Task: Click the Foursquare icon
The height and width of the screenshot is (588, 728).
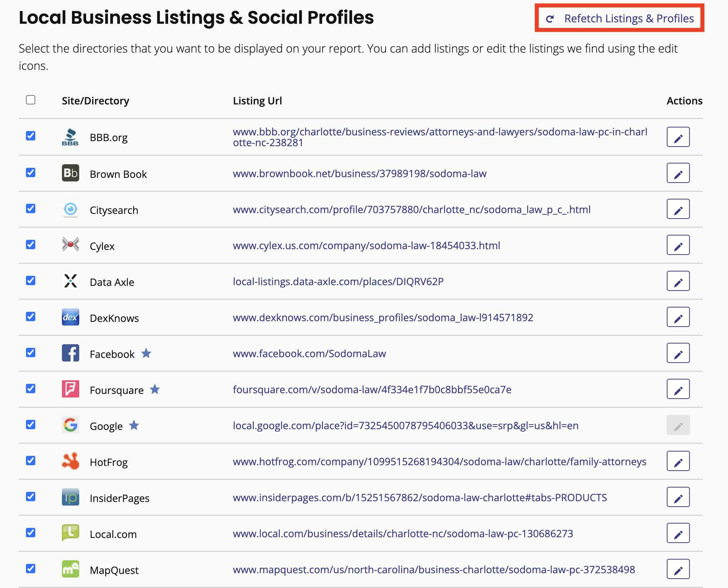Action: [x=71, y=389]
